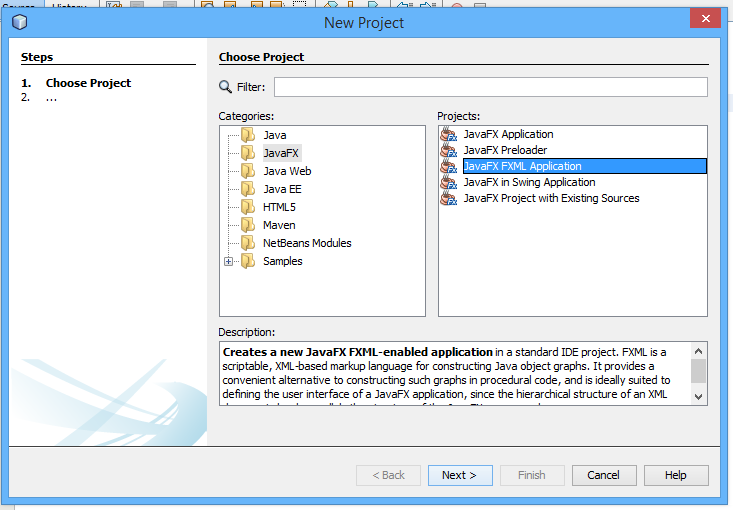The width and height of the screenshot is (733, 510).
Task: Click the Choose Project step in Steps
Action: pyautogui.click(x=88, y=83)
